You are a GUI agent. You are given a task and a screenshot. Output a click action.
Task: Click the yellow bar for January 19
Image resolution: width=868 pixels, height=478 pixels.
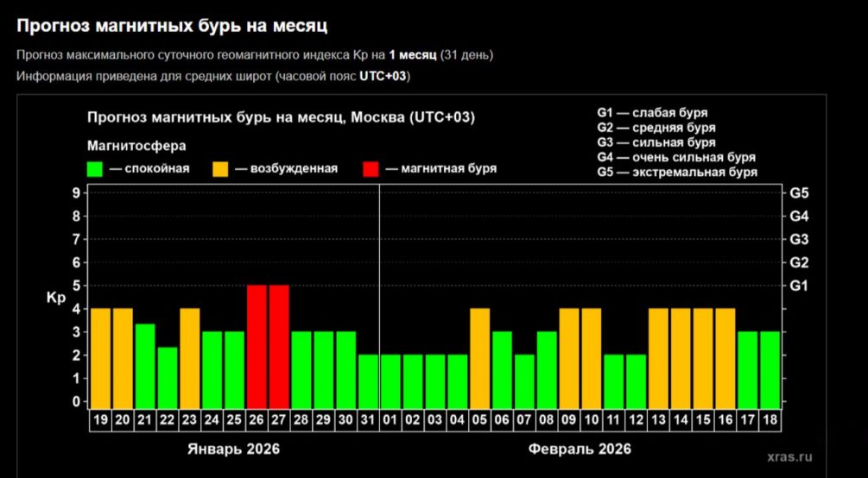101,355
